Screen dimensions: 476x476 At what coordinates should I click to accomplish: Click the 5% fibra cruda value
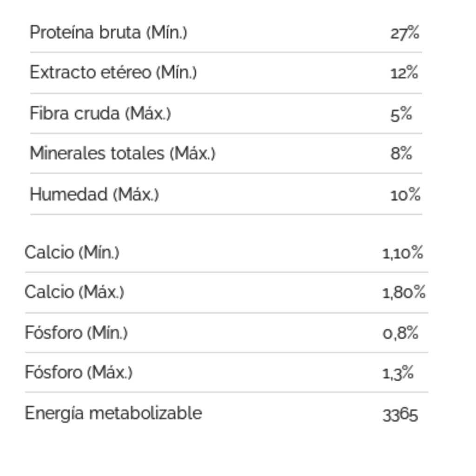(x=401, y=114)
